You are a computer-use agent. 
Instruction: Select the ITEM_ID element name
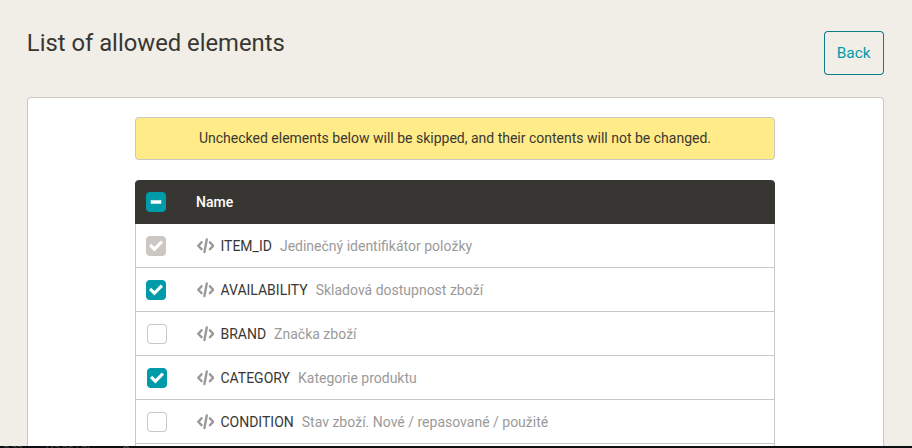click(x=246, y=246)
